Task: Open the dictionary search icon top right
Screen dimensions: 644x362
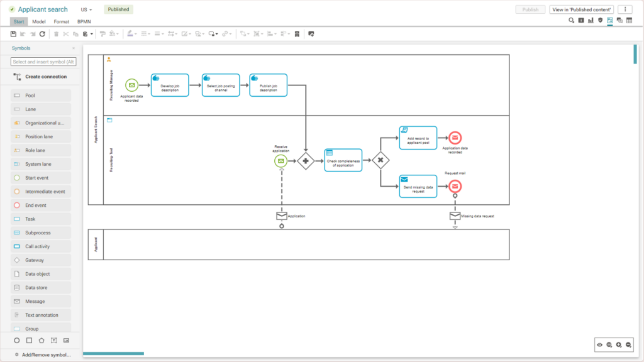Action: tap(571, 20)
